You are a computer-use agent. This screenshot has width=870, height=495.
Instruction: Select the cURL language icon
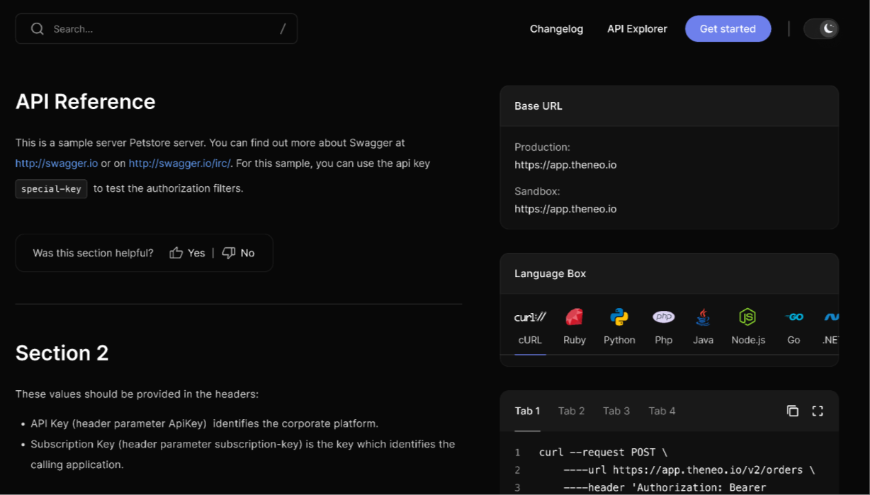click(529, 318)
